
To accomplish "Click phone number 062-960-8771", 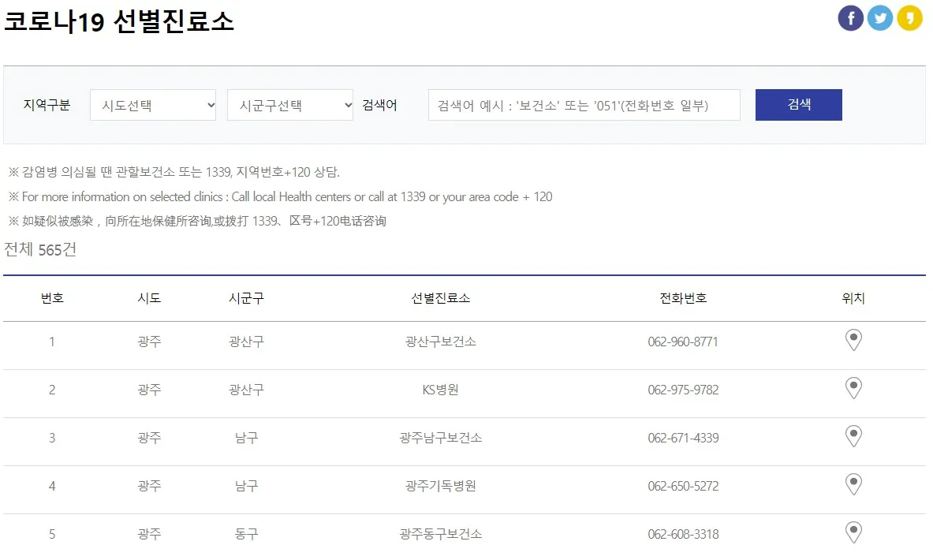I will (x=683, y=342).
